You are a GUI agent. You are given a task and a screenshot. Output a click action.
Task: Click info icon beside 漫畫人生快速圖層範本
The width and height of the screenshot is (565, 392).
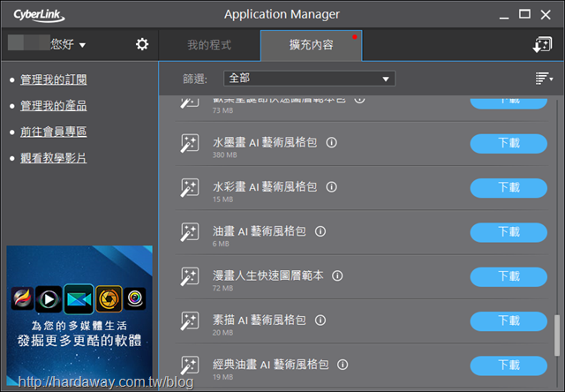tap(337, 276)
